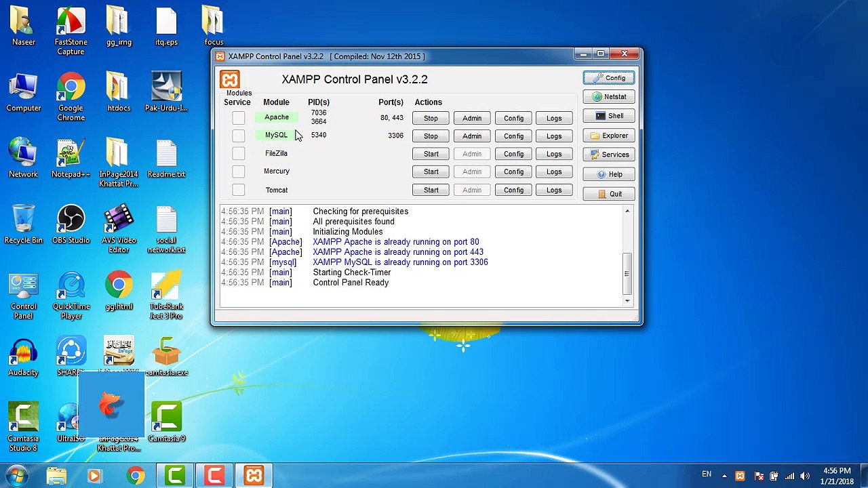The image size is (868, 488).
Task: Select the OBS Studio desktop icon
Action: click(x=71, y=226)
